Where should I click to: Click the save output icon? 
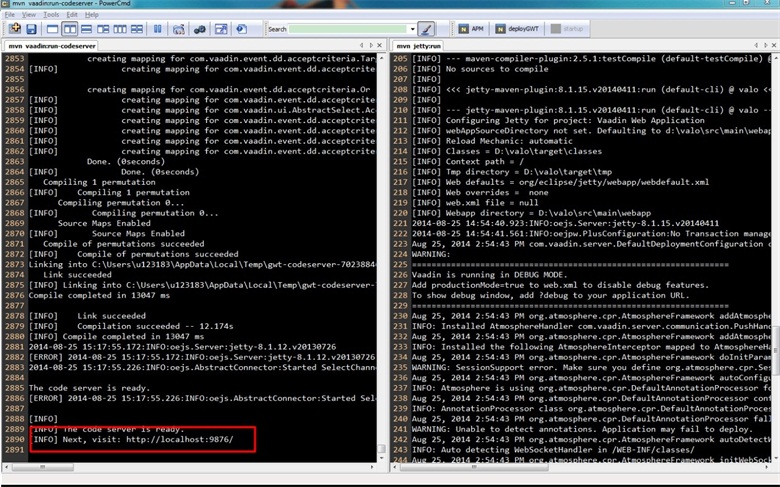pos(33,29)
